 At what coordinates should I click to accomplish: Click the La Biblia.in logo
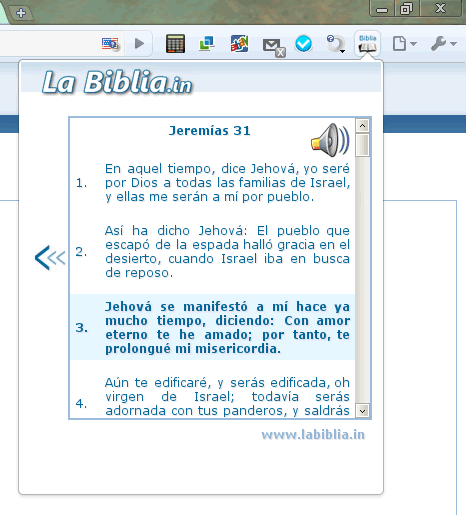pos(117,82)
